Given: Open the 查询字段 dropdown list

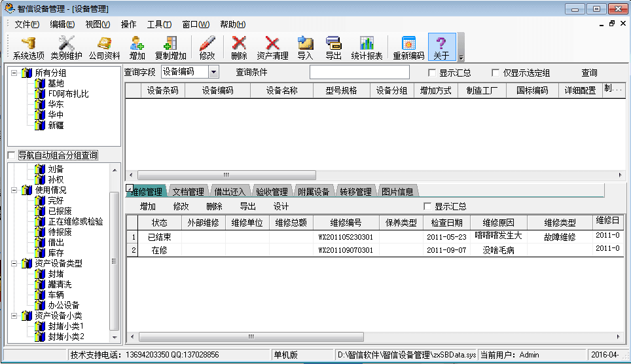Looking at the screenshot, I should coord(213,72).
